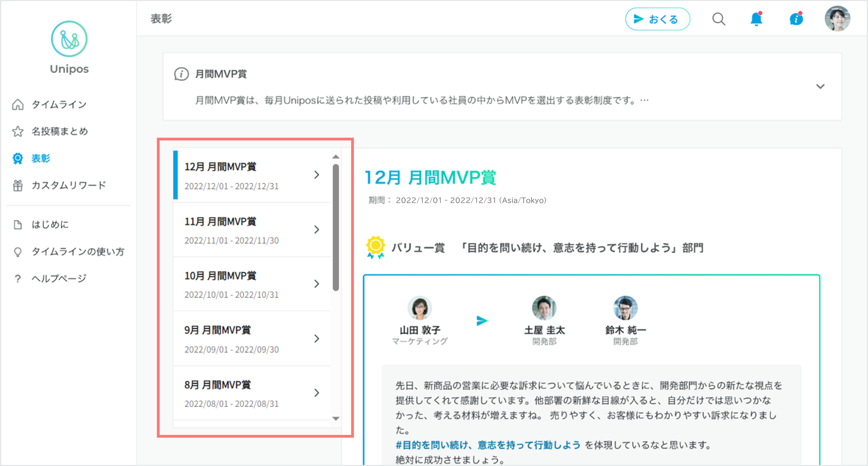
Task: Click the info icon beside 月間MVP賞 header
Action: pyautogui.click(x=181, y=74)
